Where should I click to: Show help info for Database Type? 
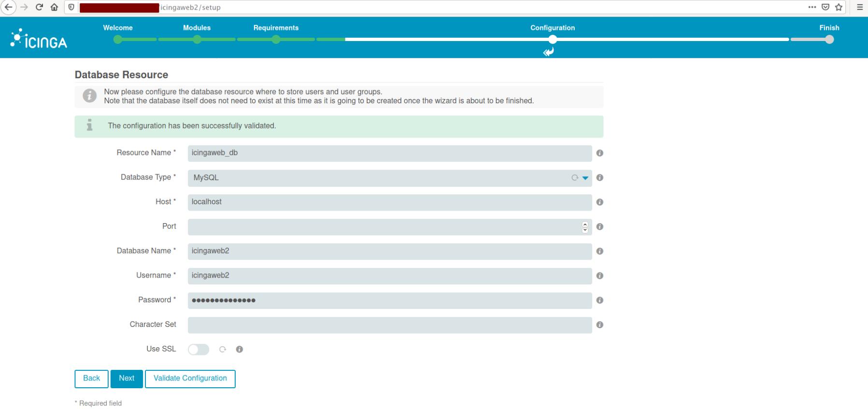[x=600, y=178]
